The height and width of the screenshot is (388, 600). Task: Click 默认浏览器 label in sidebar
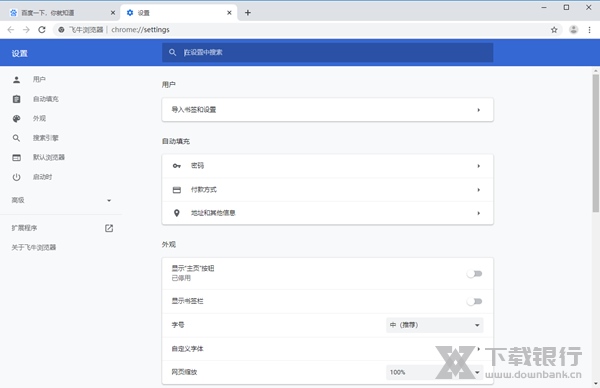49,157
